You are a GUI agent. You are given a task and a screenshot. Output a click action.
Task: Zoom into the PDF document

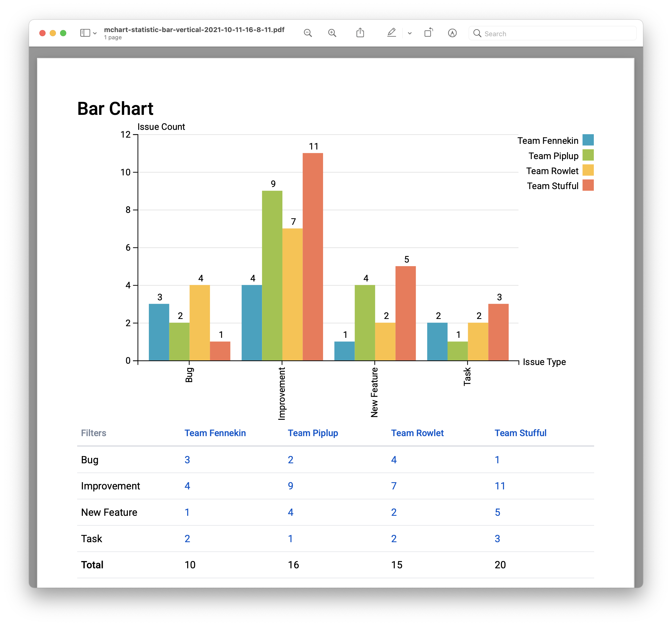pyautogui.click(x=332, y=33)
